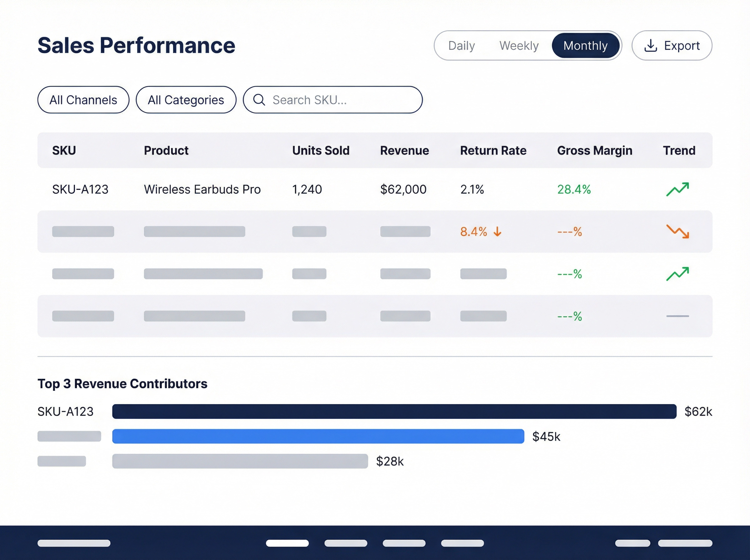Click the green upward trend icon in third row
This screenshot has height=560, width=750.
click(x=677, y=273)
